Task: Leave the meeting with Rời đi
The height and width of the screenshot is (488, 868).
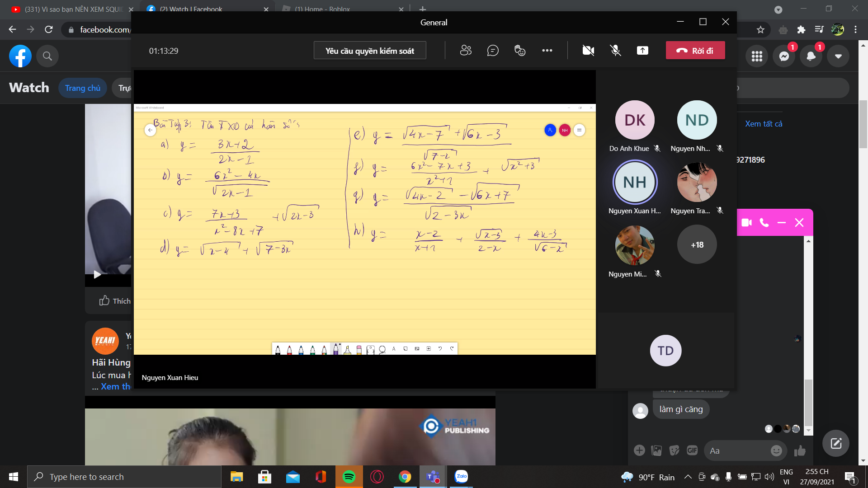Action: [695, 51]
